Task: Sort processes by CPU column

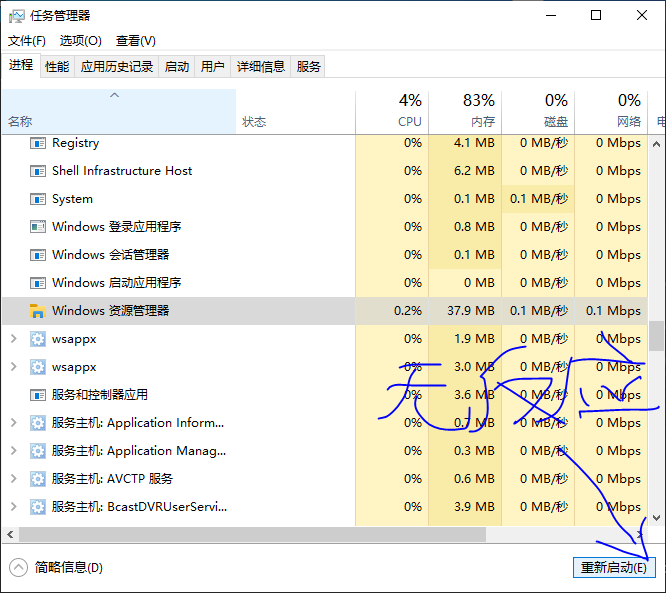Action: click(x=392, y=112)
